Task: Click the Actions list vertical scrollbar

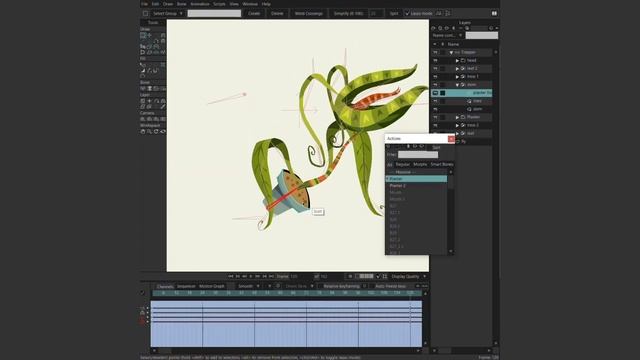Action: (x=451, y=212)
